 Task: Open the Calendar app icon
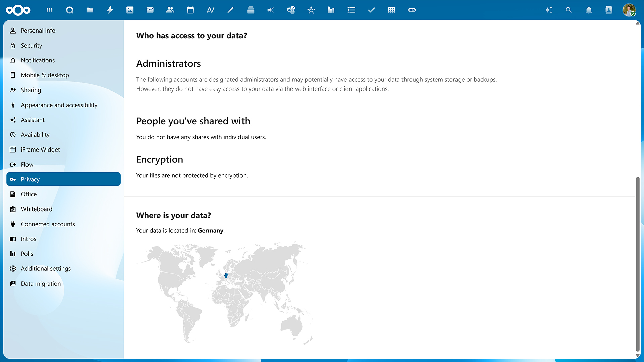click(190, 10)
